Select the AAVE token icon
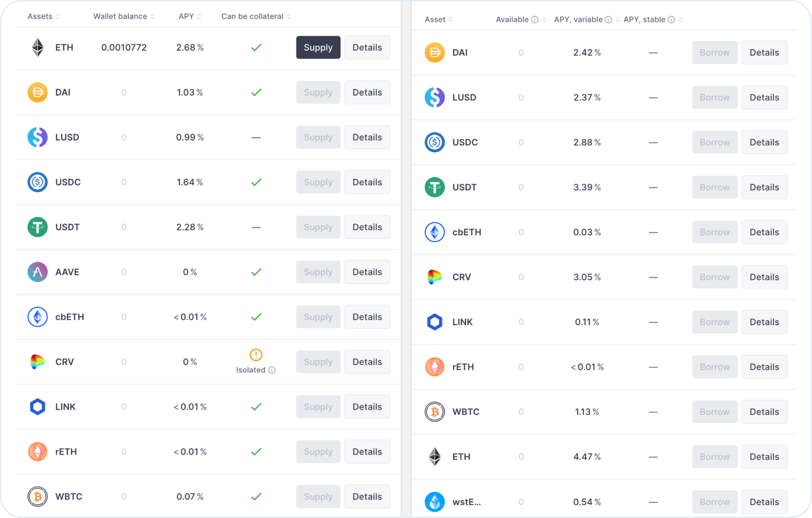This screenshot has width=812, height=518. (38, 272)
